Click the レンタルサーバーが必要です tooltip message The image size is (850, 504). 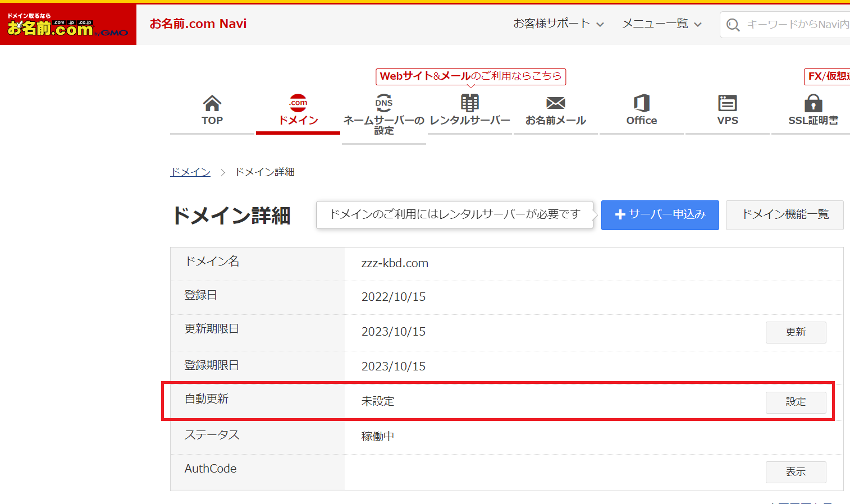tap(455, 214)
